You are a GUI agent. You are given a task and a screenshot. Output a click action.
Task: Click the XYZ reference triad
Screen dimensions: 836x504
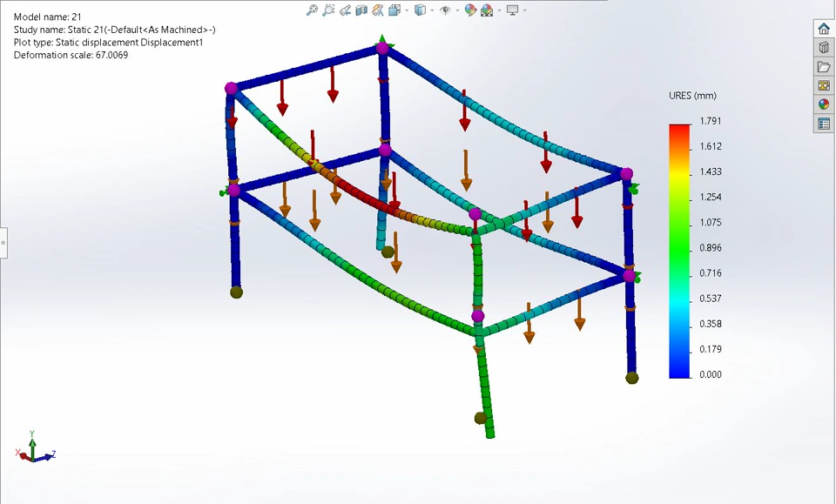point(35,448)
